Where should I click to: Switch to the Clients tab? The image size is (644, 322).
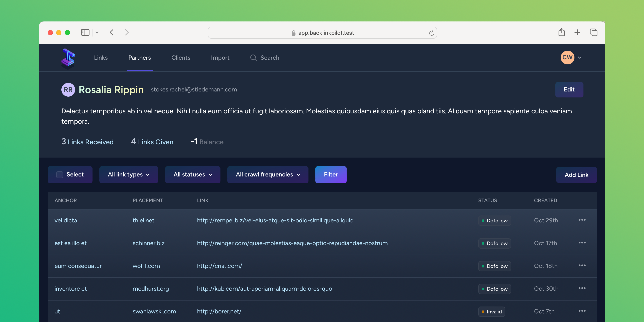pyautogui.click(x=181, y=58)
